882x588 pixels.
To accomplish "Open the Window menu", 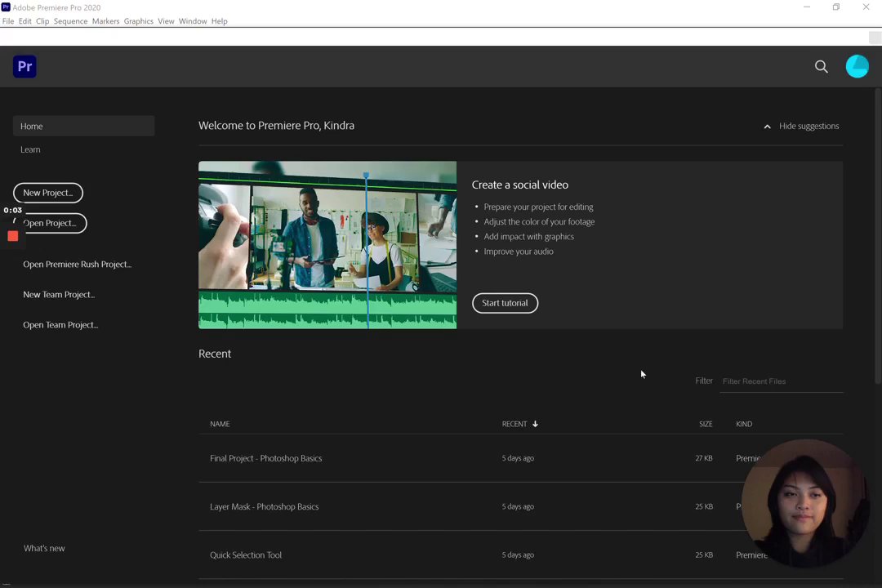I will tap(193, 21).
